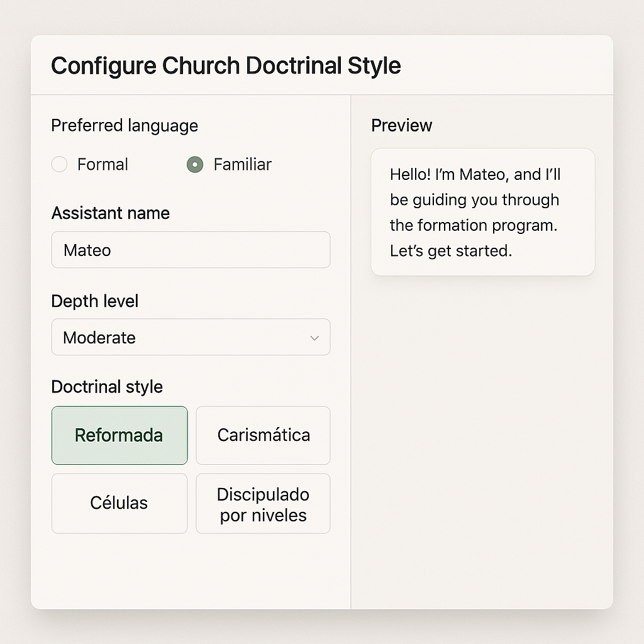Pick the Discipulado por niveles style
644x644 pixels.
(263, 504)
